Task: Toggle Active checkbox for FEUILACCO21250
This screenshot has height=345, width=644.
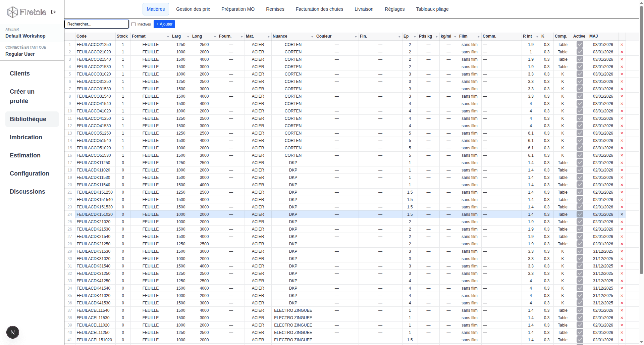Action: pyautogui.click(x=580, y=44)
